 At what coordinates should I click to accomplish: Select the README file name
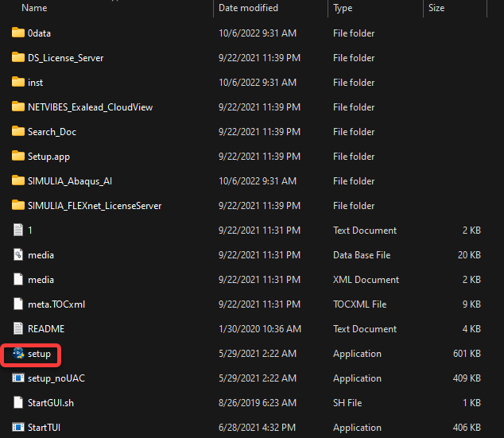(46, 329)
